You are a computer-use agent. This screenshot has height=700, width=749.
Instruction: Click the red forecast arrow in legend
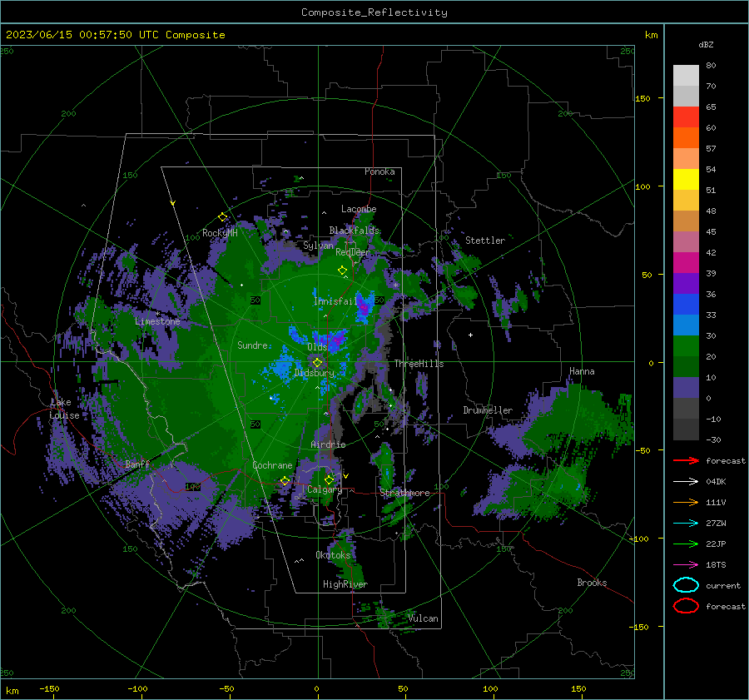(686, 460)
